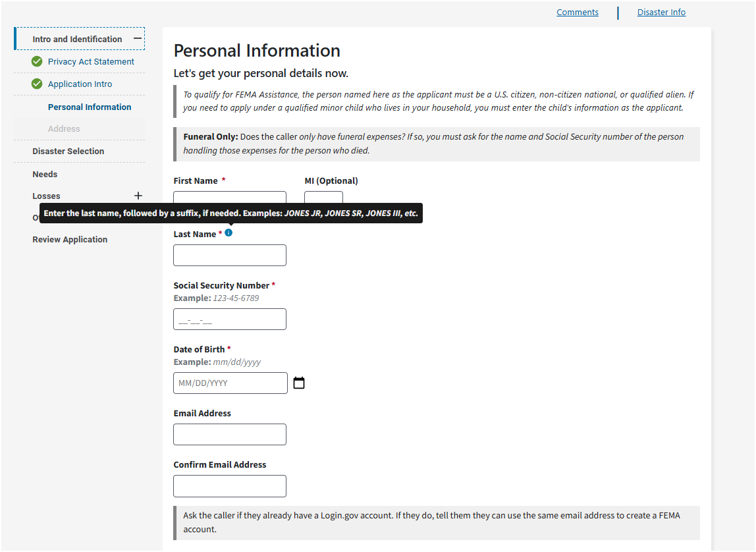The width and height of the screenshot is (756, 552).
Task: Click the Date of Birth text field
Action: pyautogui.click(x=230, y=383)
